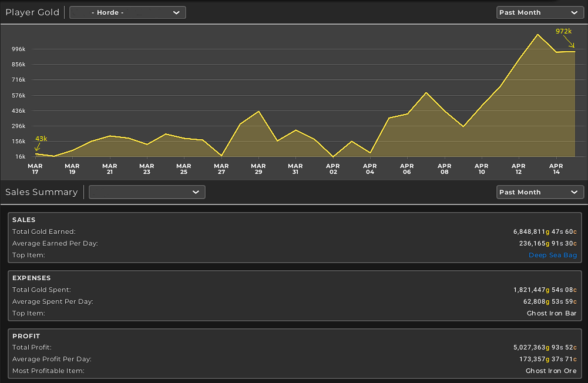Open the Horde faction dropdown

[127, 12]
